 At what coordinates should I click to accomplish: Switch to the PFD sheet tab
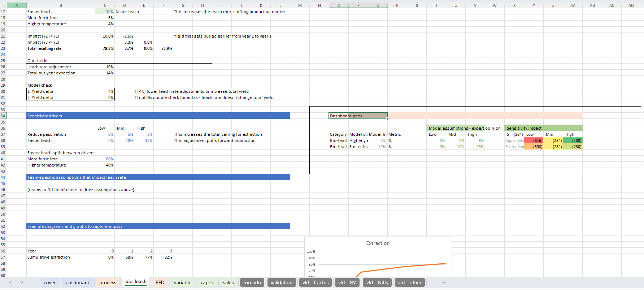(x=160, y=282)
